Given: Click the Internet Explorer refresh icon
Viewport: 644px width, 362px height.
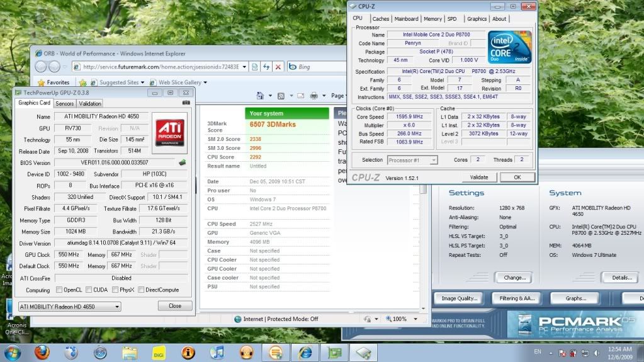Looking at the screenshot, I should [266, 67].
